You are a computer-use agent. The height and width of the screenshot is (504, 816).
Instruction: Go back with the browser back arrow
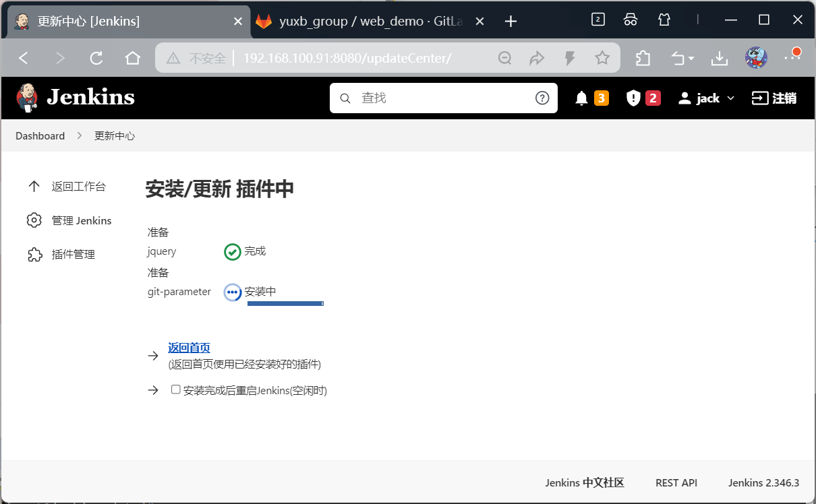[24, 58]
